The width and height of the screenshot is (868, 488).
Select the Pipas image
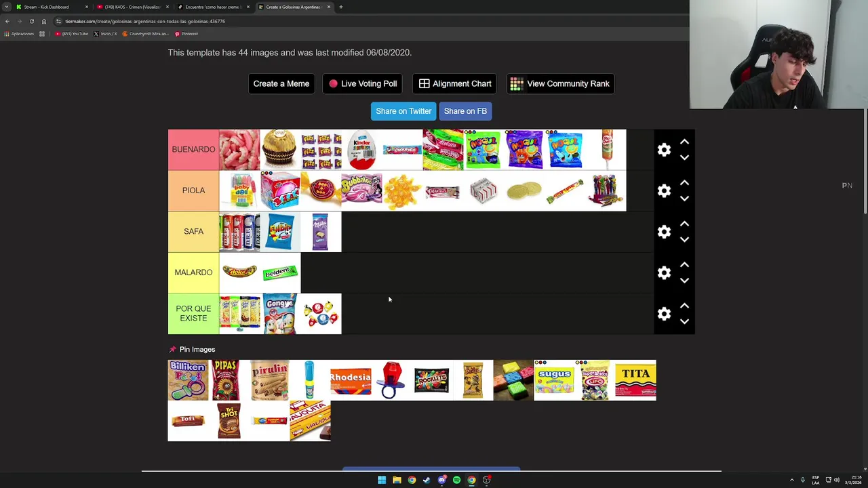click(x=229, y=380)
